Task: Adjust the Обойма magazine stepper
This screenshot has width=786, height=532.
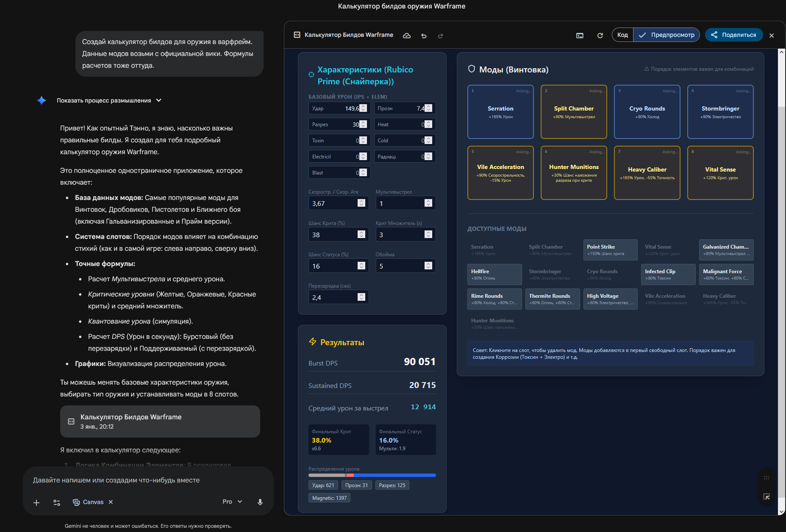Action: (428, 266)
